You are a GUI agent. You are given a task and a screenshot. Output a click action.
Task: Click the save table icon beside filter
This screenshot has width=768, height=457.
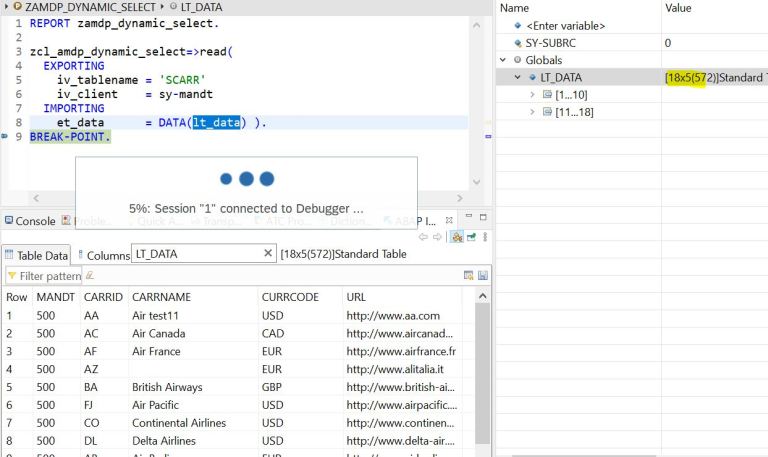pos(483,275)
